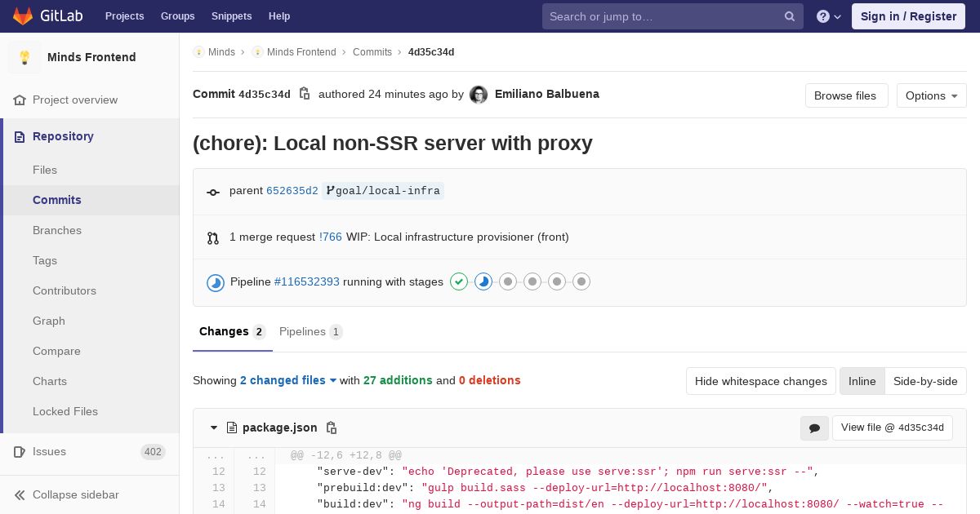The width and height of the screenshot is (980, 514).
Task: Copy package.json file path icon
Action: (332, 428)
